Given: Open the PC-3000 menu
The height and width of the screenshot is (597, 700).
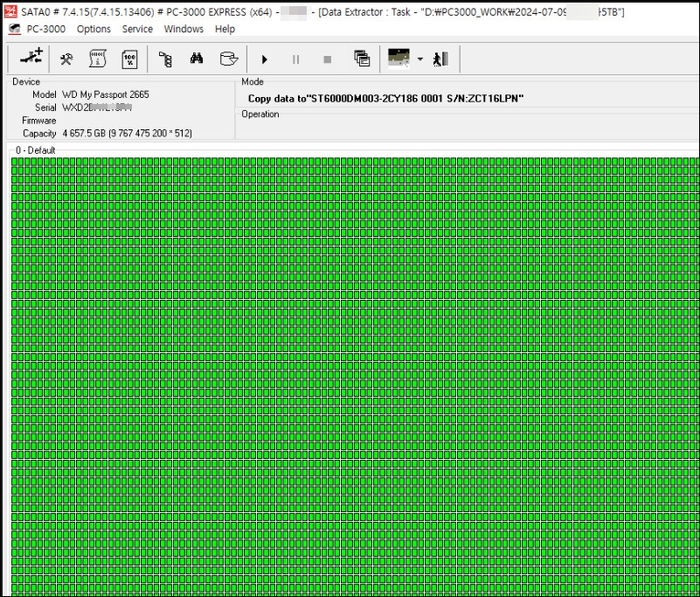Looking at the screenshot, I should [46, 29].
